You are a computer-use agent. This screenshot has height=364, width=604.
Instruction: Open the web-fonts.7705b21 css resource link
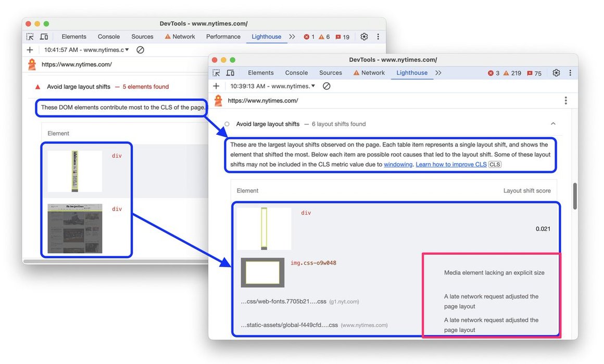tap(283, 302)
